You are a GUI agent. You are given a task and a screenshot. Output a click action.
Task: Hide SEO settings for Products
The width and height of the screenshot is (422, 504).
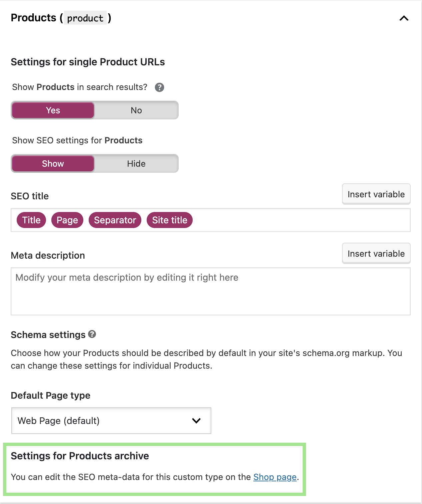[x=136, y=163]
